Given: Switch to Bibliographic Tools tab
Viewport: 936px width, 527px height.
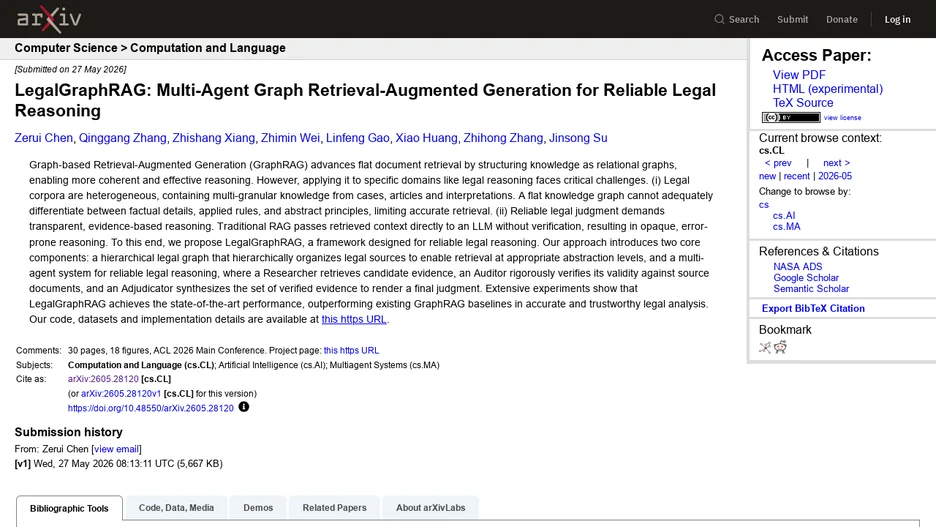Looking at the screenshot, I should coord(69,508).
